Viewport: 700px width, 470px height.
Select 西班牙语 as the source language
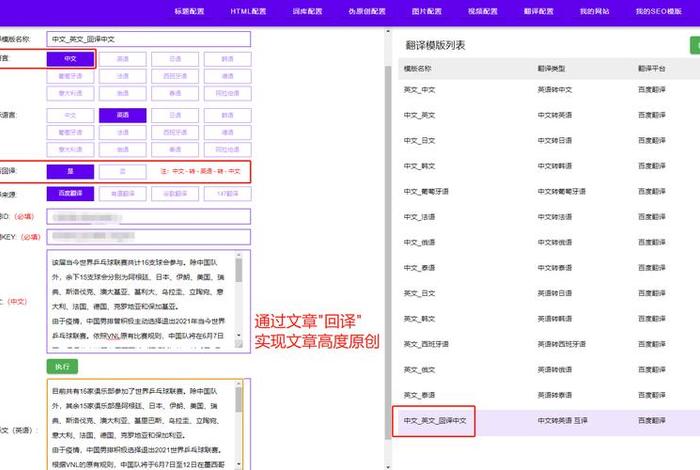tap(175, 76)
